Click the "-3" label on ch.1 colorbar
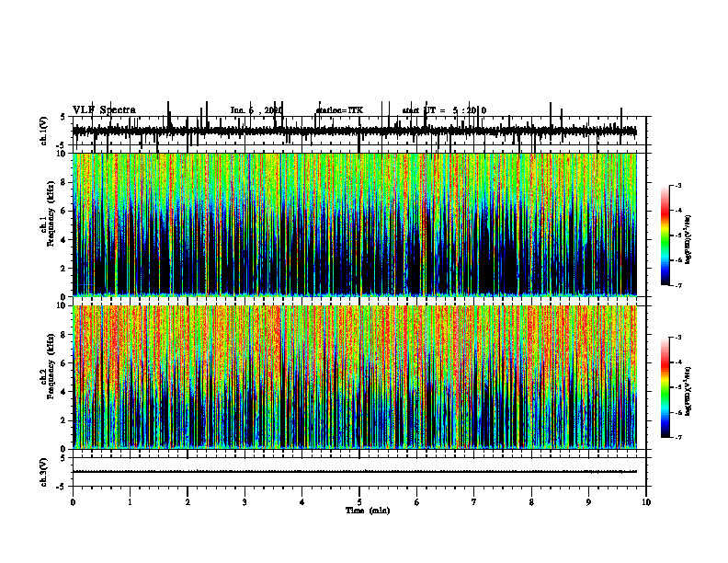This screenshot has width=728, height=563. tap(678, 185)
